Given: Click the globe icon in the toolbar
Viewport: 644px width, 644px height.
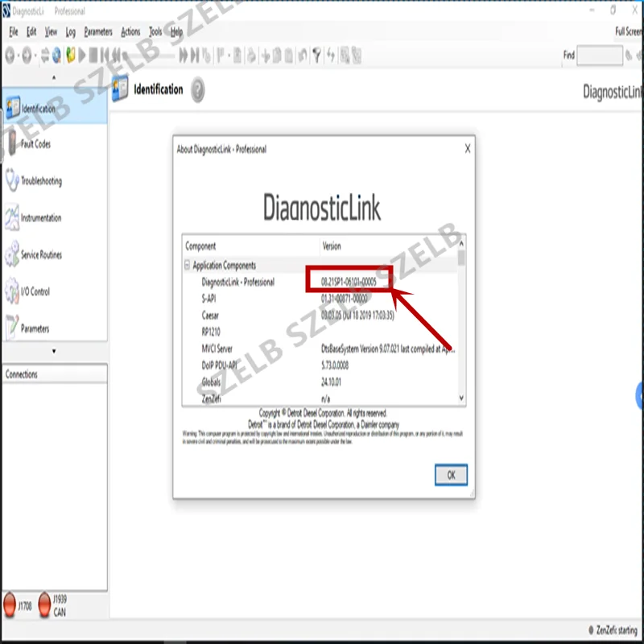Looking at the screenshot, I should pos(56,55).
